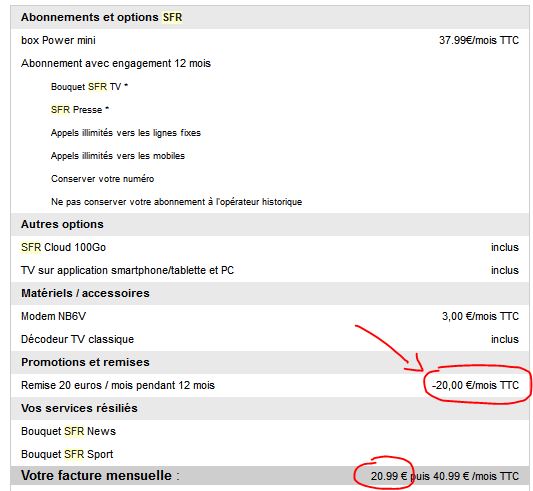The height and width of the screenshot is (491, 533).
Task: Click 'inclus' next to SFR Cloud 100Go
Action: pyautogui.click(x=505, y=247)
